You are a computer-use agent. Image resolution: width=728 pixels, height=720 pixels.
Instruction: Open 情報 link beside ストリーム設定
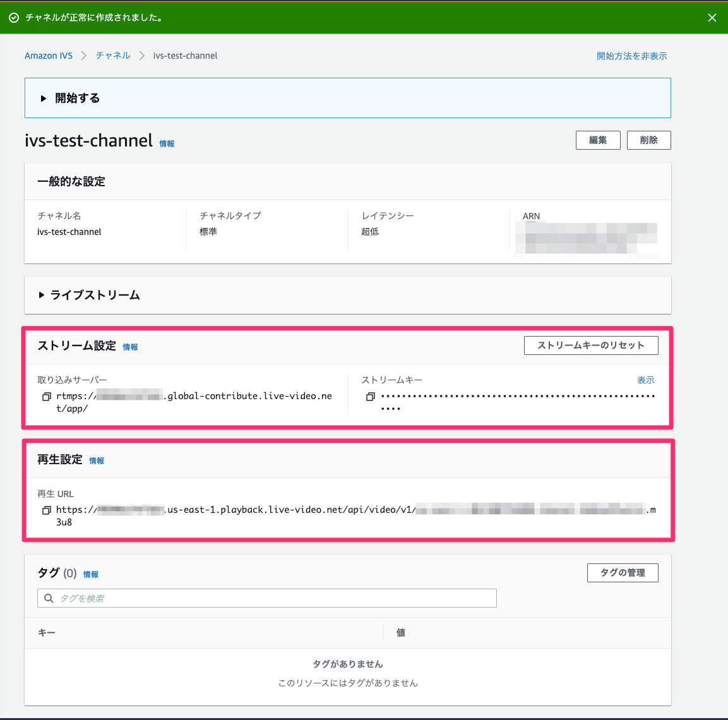(x=130, y=347)
